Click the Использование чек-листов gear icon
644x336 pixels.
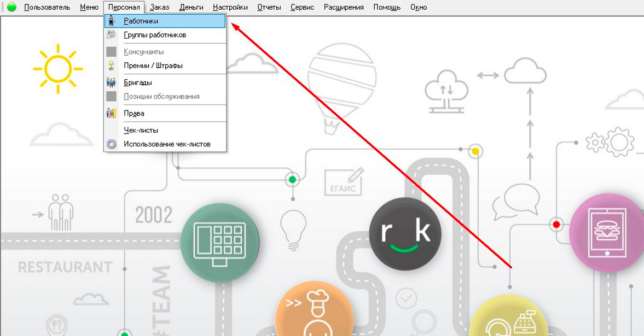[111, 144]
